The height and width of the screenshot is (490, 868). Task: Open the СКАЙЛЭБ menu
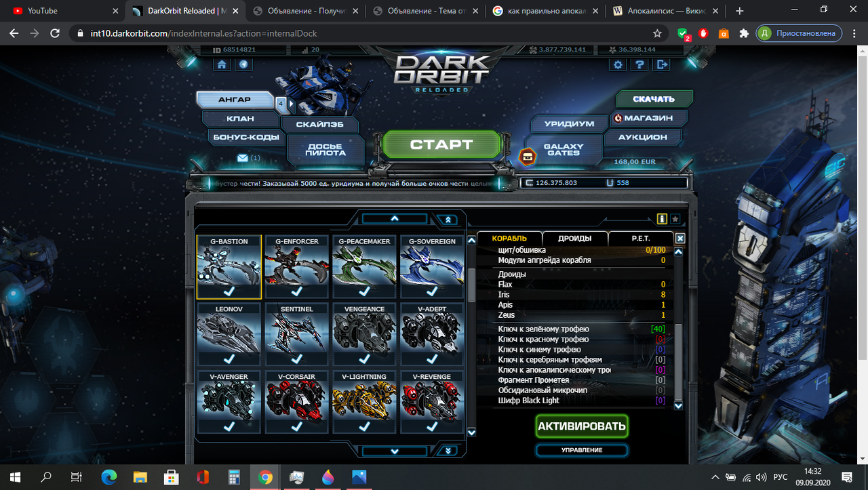pyautogui.click(x=321, y=124)
